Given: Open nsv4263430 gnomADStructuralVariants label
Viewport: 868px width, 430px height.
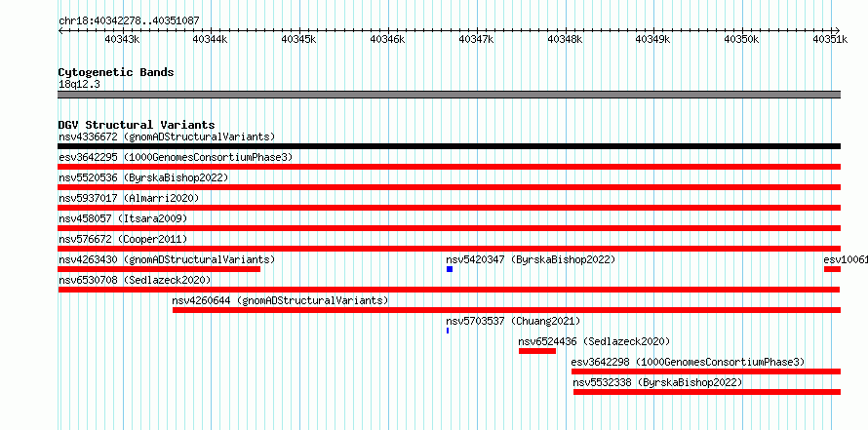Looking at the screenshot, I should coord(167,259).
